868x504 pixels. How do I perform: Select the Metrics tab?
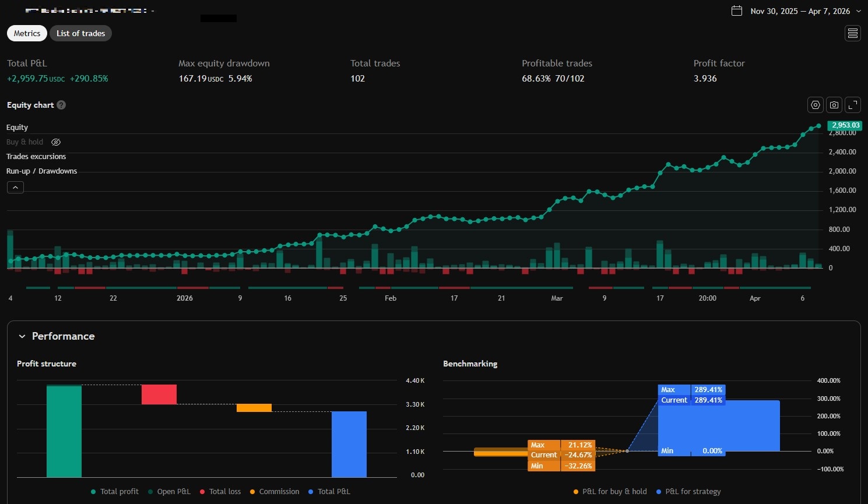pos(26,33)
